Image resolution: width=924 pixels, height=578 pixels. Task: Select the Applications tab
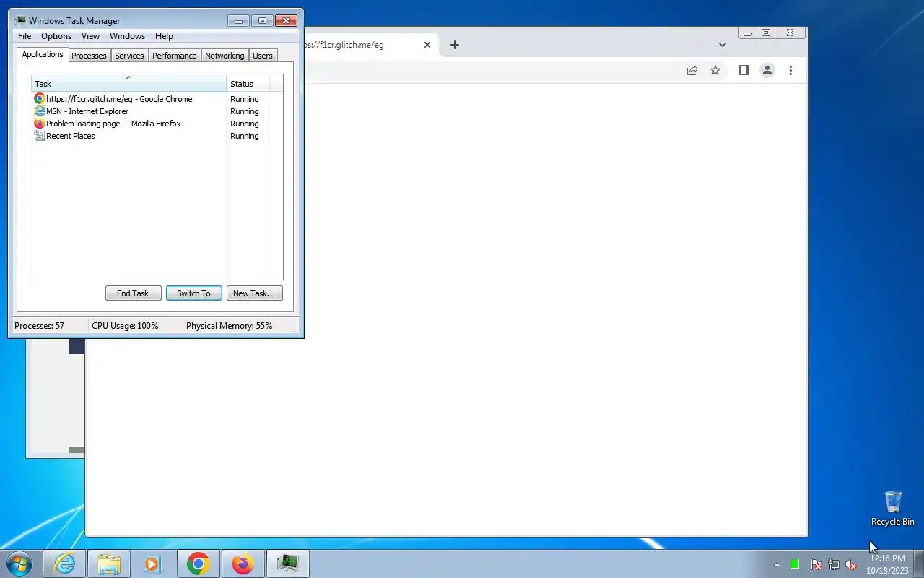[43, 54]
